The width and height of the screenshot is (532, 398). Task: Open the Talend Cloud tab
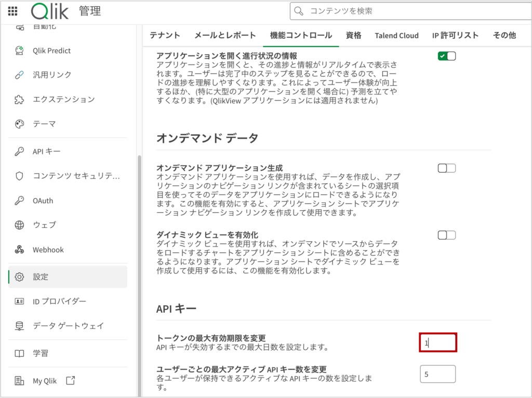click(396, 35)
